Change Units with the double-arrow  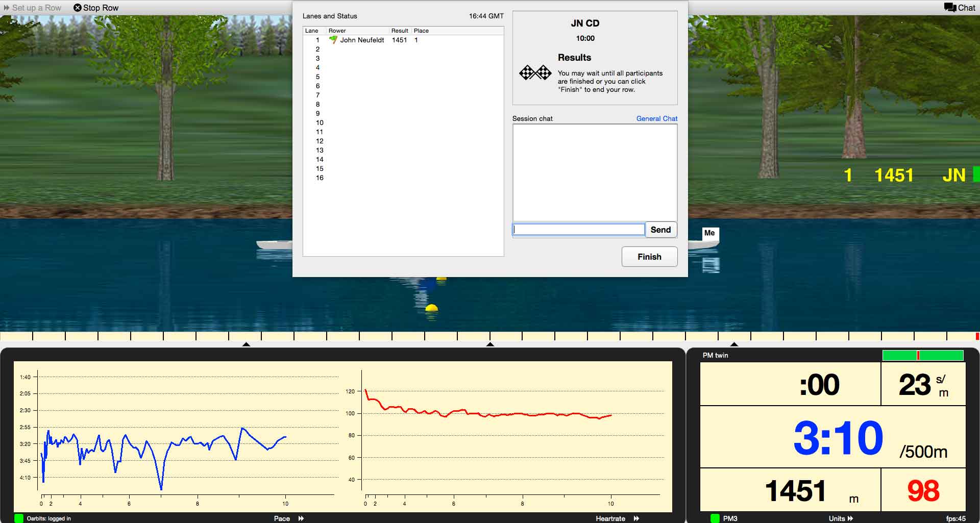pos(850,518)
